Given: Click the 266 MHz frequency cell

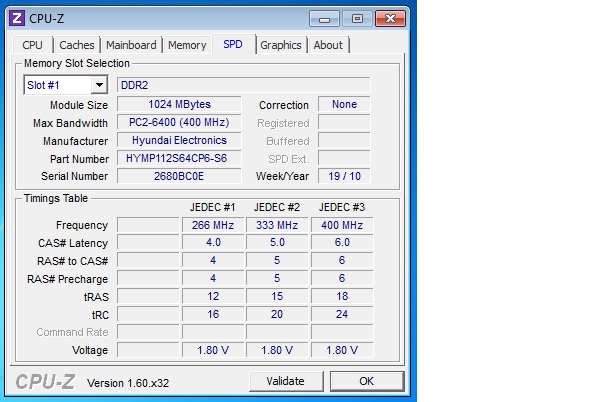Looking at the screenshot, I should click(213, 225).
